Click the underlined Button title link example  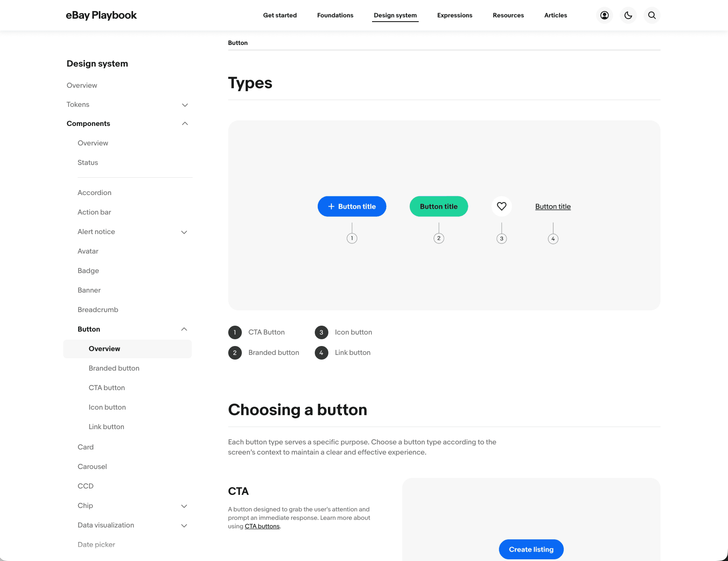[553, 207]
